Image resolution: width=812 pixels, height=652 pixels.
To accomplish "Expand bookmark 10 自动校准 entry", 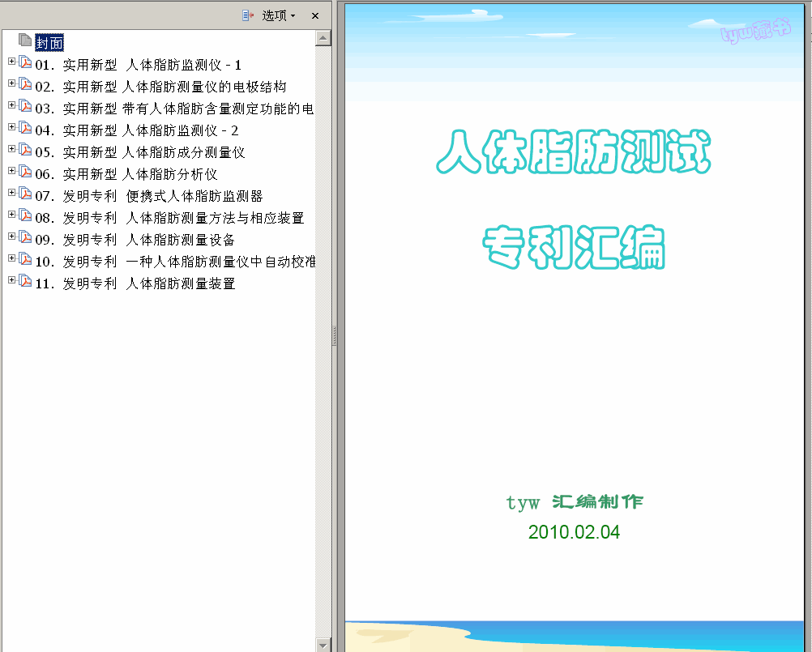I will (x=11, y=258).
